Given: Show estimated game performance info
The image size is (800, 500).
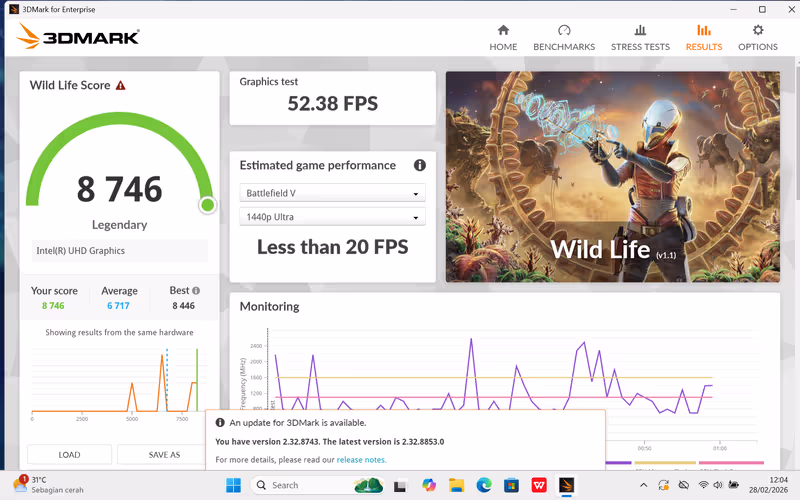Looking at the screenshot, I should [x=420, y=165].
